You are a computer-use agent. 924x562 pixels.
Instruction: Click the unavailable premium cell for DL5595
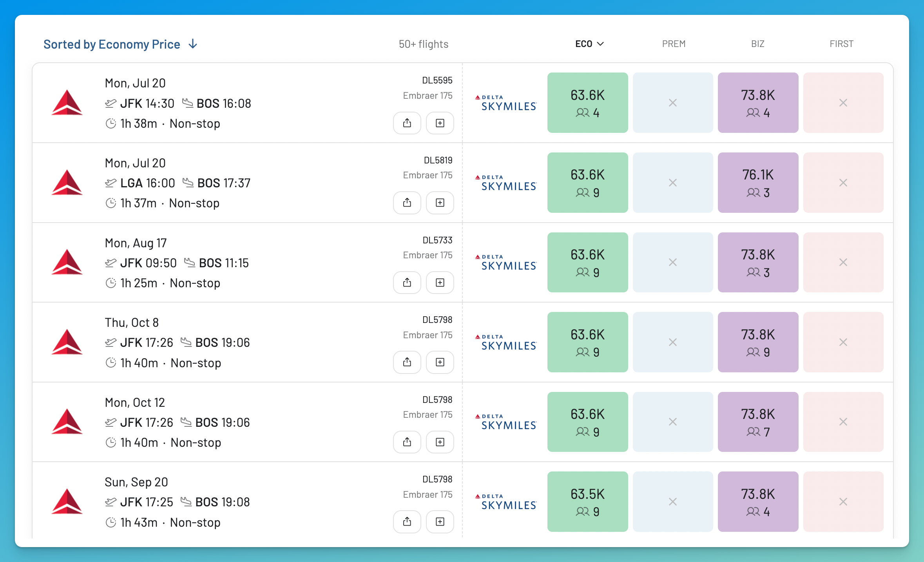[673, 103]
